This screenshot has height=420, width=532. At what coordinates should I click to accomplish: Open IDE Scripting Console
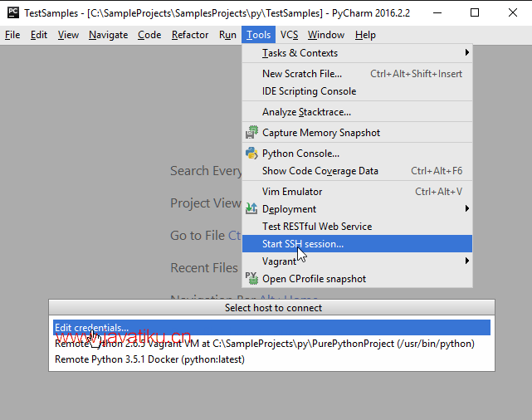click(x=357, y=91)
